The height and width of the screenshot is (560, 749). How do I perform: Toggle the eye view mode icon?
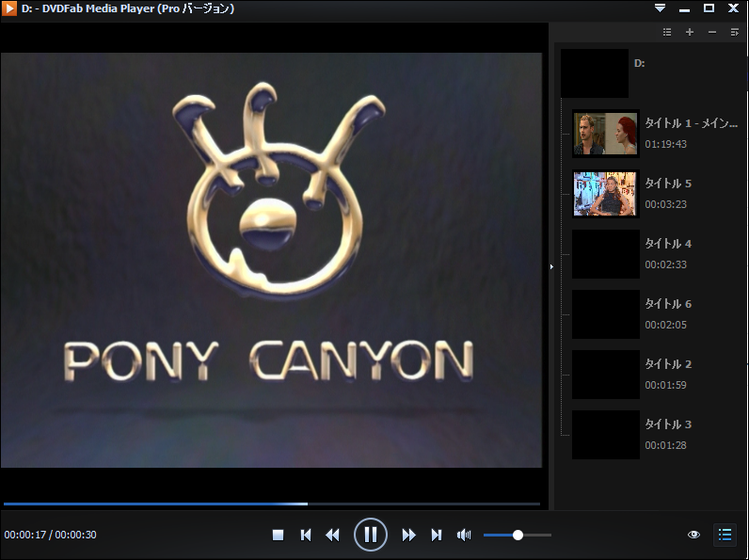(x=693, y=535)
